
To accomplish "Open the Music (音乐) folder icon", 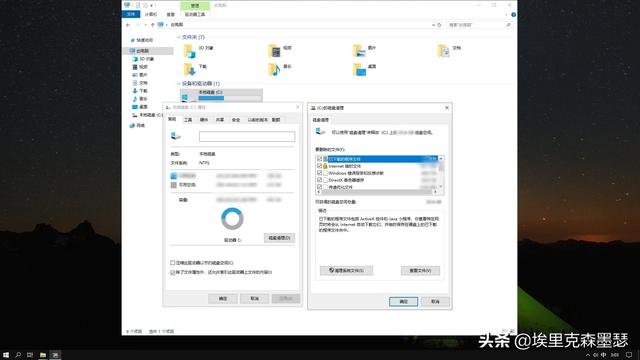I will click(274, 70).
